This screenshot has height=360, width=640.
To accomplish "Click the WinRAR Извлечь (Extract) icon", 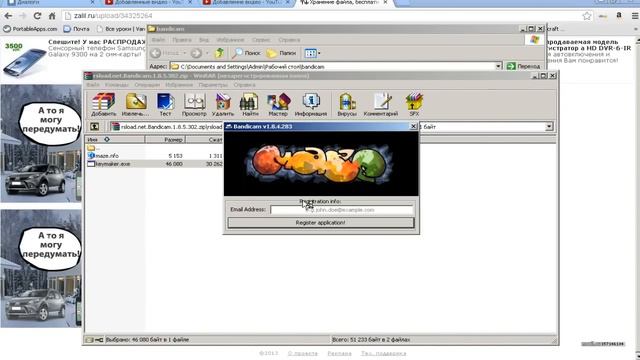I will [x=136, y=104].
